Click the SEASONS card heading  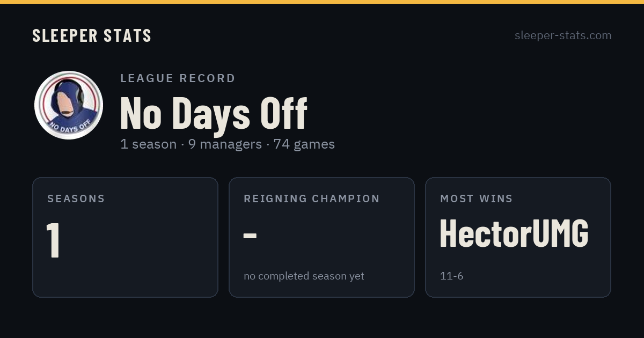click(x=76, y=199)
